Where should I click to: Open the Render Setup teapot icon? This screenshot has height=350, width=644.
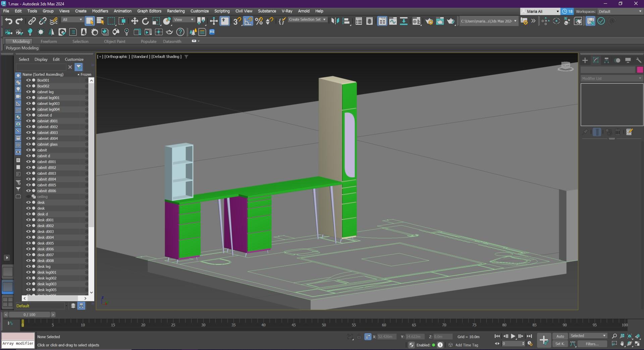[x=429, y=21]
